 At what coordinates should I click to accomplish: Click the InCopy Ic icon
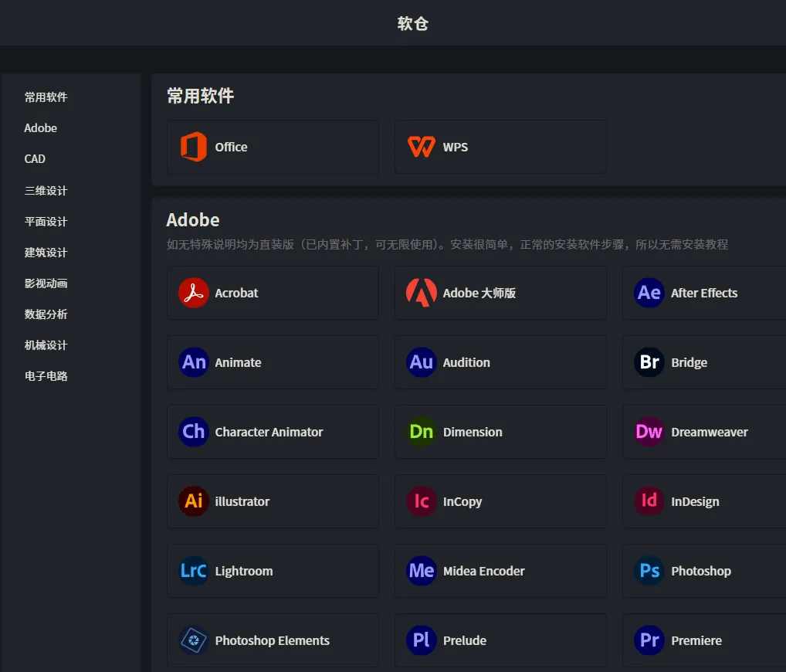click(421, 501)
